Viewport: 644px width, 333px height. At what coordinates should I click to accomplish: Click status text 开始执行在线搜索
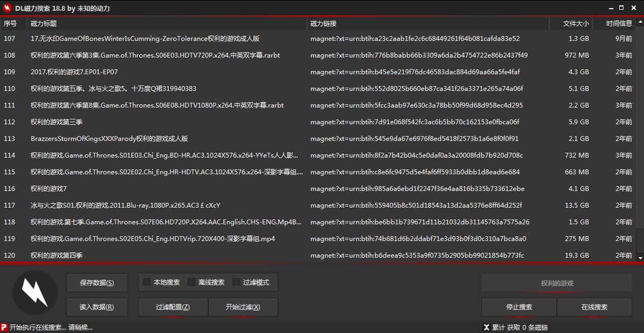pyautogui.click(x=51, y=327)
